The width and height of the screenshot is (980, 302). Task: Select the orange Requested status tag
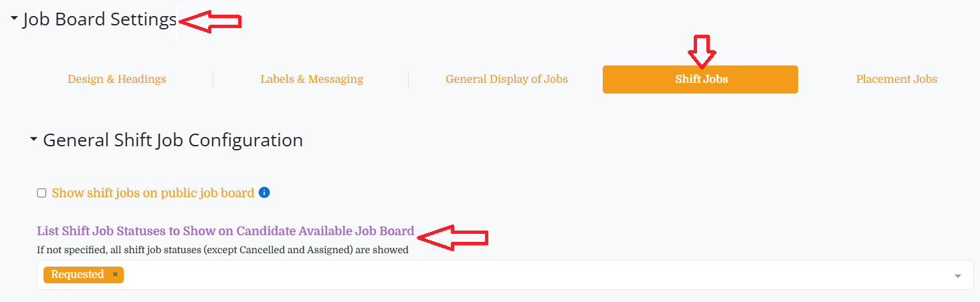point(78,275)
